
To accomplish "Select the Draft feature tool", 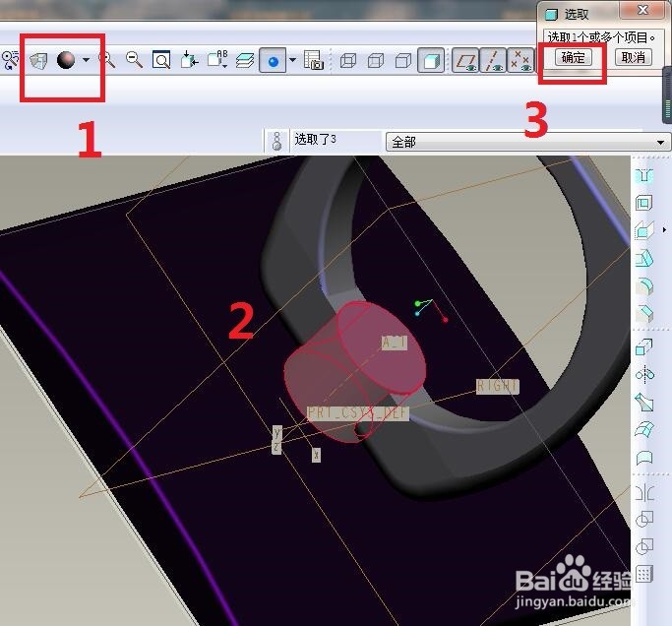I will 644,258.
